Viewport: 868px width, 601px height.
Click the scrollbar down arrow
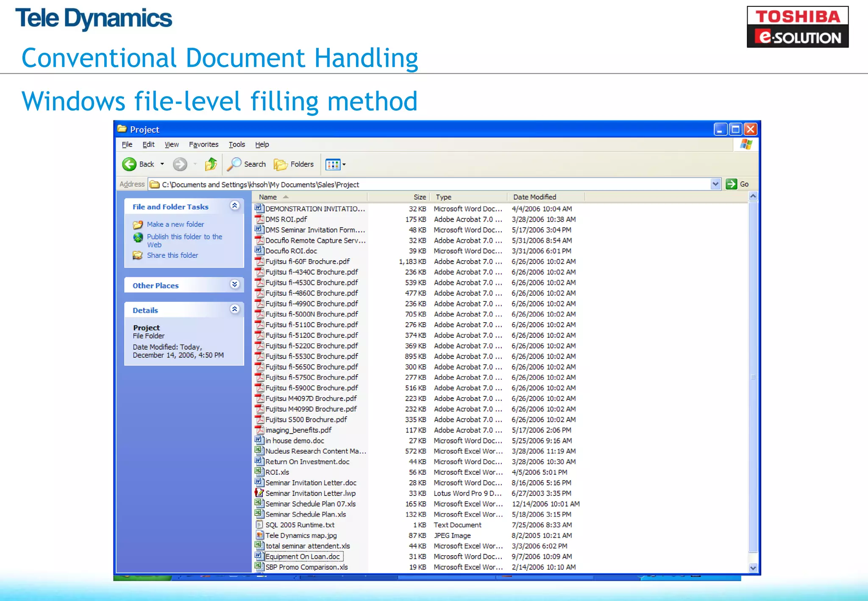(x=753, y=568)
